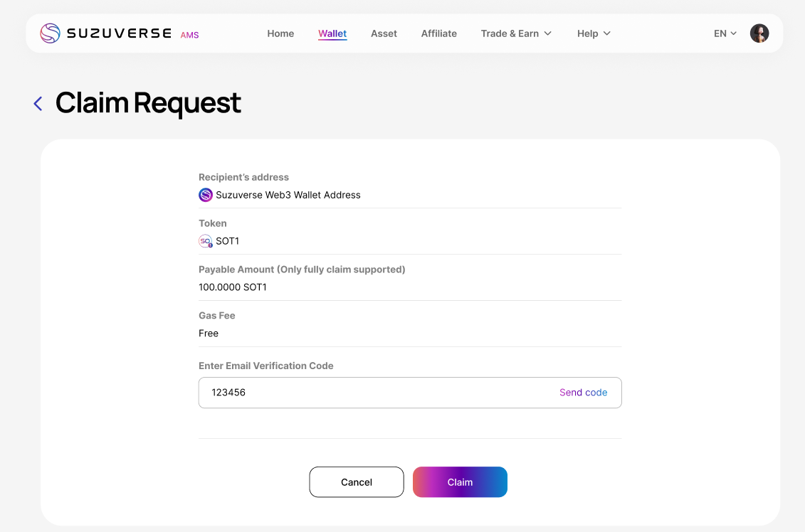Expand the Trade & Earn dropdown
The image size is (805, 532).
[x=516, y=33]
